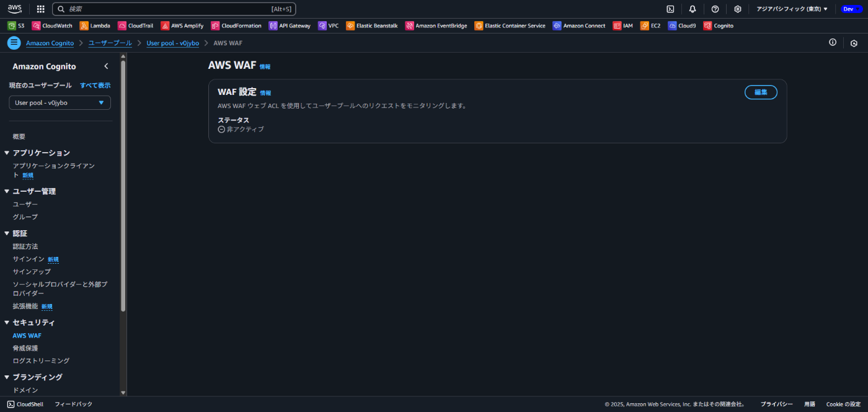Launch CloudShell from top bar icon
Image resolution: width=868 pixels, height=412 pixels.
click(670, 9)
